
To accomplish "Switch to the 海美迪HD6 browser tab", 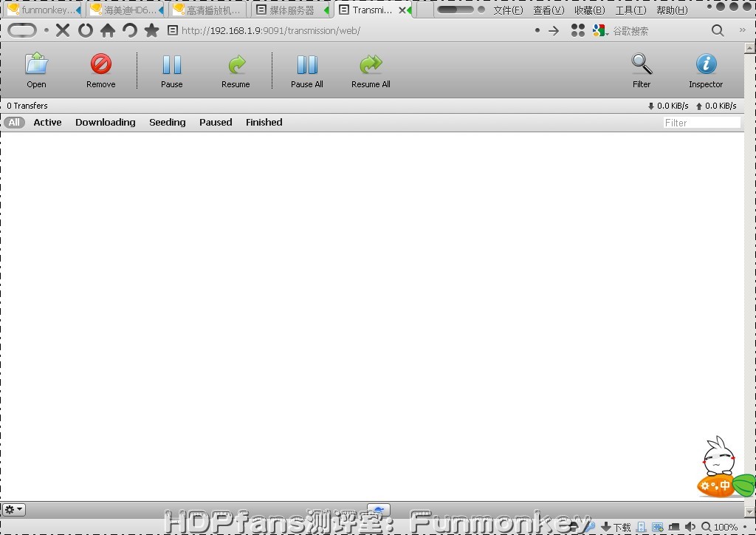I will coord(126,10).
